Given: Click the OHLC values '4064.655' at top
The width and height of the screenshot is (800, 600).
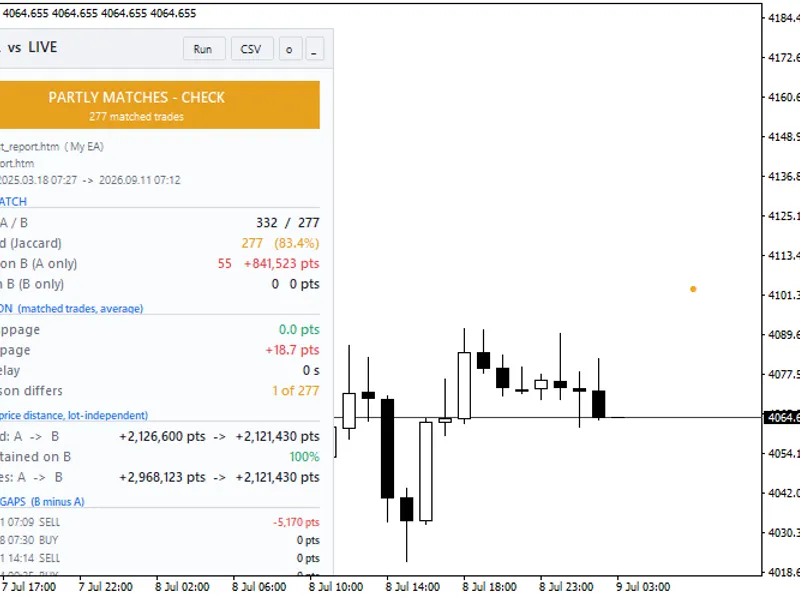Looking at the screenshot, I should (99, 13).
